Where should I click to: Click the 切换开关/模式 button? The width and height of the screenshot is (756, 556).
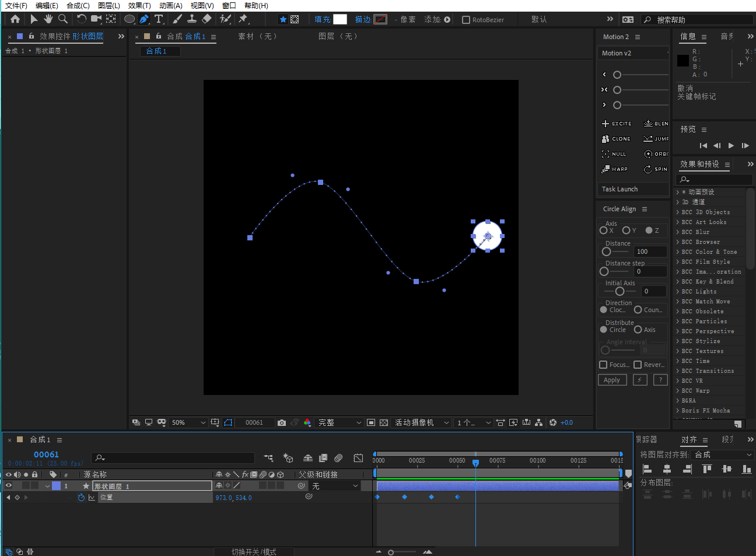coord(254,551)
